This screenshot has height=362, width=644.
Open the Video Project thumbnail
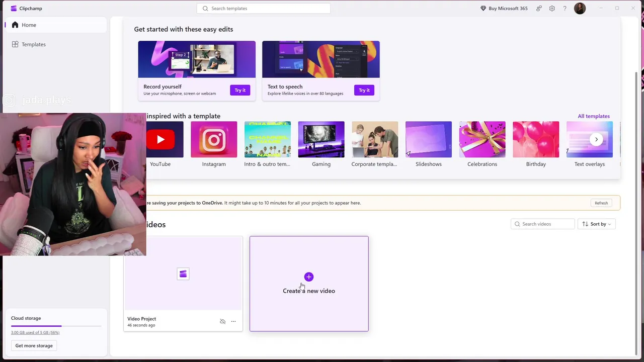[183, 274]
